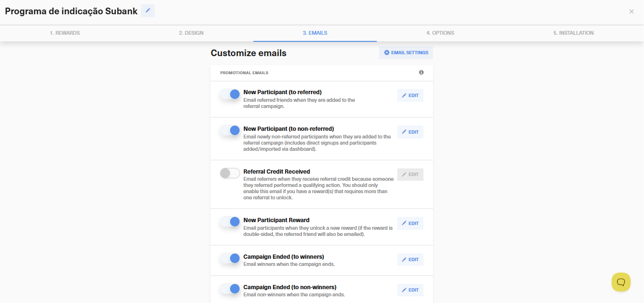The width and height of the screenshot is (644, 303).
Task: Toggle the New Participant Reward email off
Action: pos(230,222)
